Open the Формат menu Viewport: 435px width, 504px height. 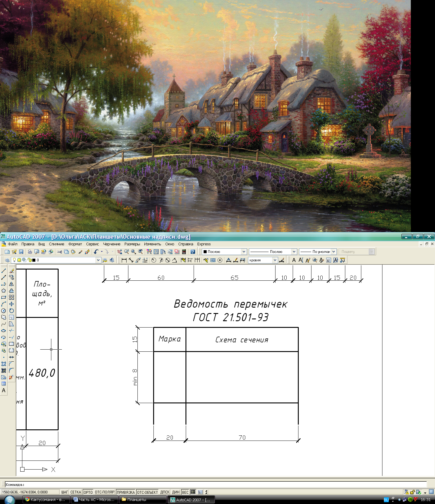pos(75,244)
